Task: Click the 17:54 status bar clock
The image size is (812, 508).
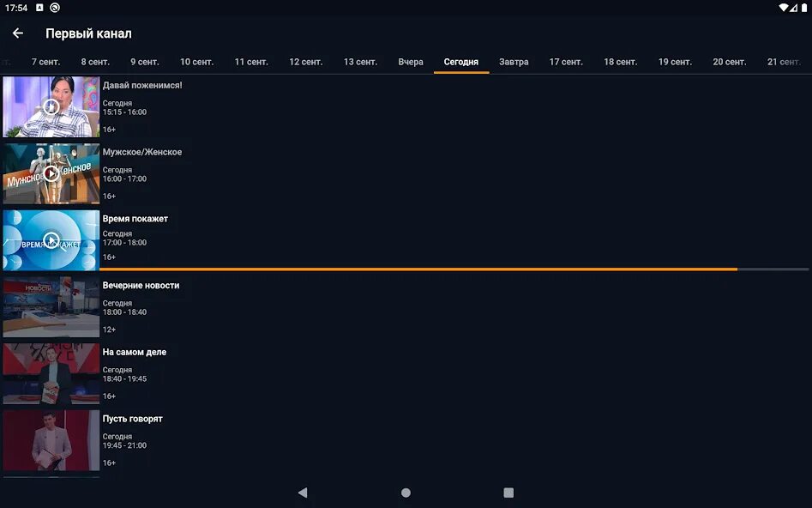Action: click(16, 8)
